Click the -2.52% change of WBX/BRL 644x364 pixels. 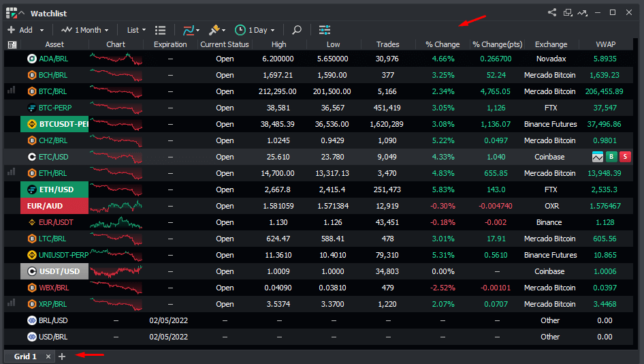[442, 288]
